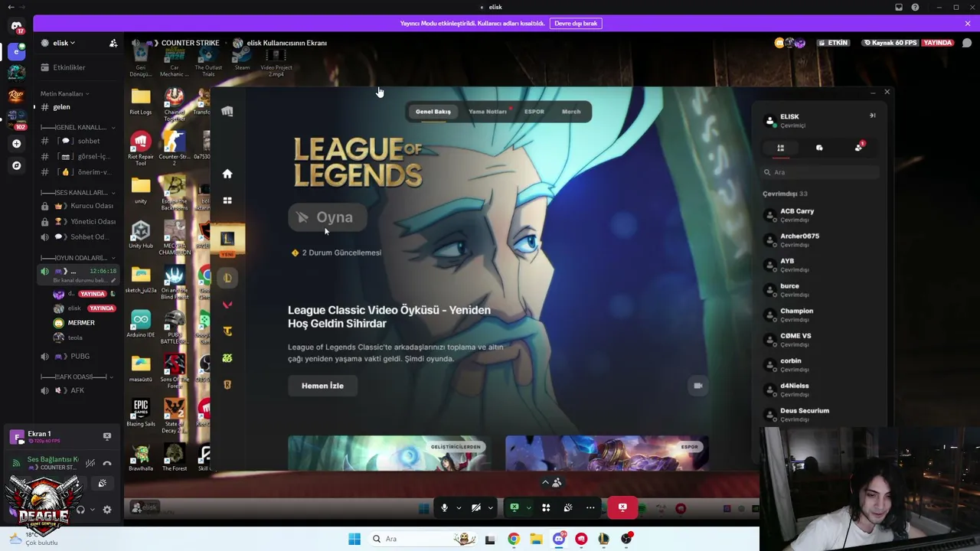Open the video camera icon on banner
The height and width of the screenshot is (551, 980).
[x=697, y=386]
